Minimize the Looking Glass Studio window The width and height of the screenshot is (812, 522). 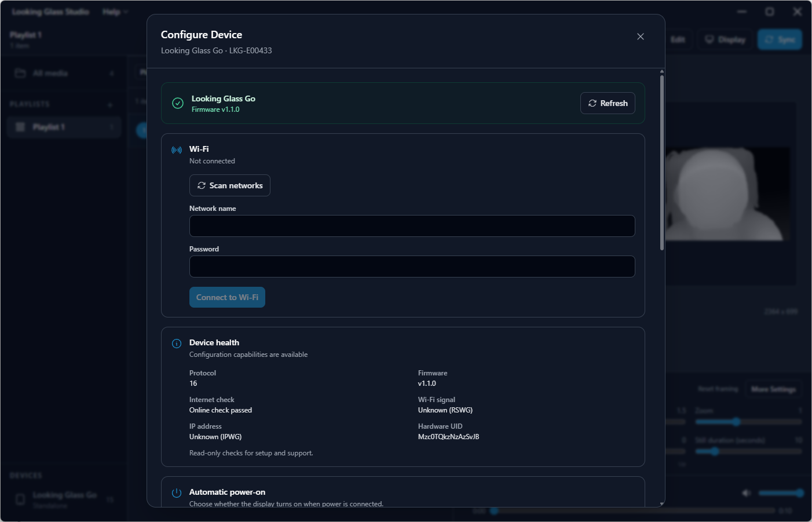coord(742,12)
